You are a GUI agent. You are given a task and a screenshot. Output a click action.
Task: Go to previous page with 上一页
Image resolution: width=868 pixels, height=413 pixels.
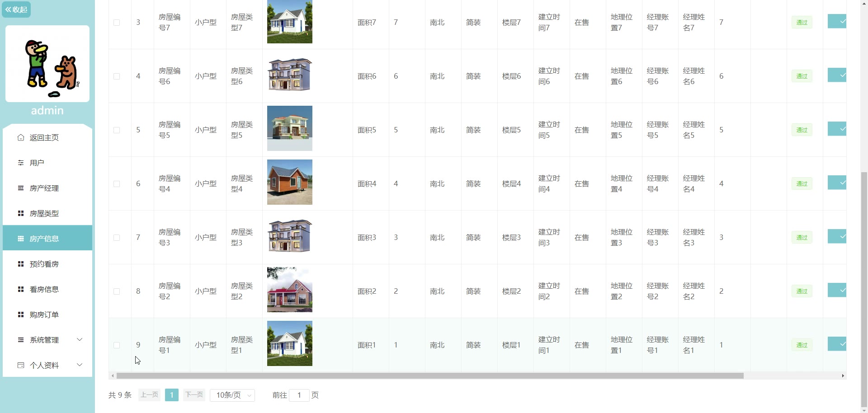click(x=150, y=395)
